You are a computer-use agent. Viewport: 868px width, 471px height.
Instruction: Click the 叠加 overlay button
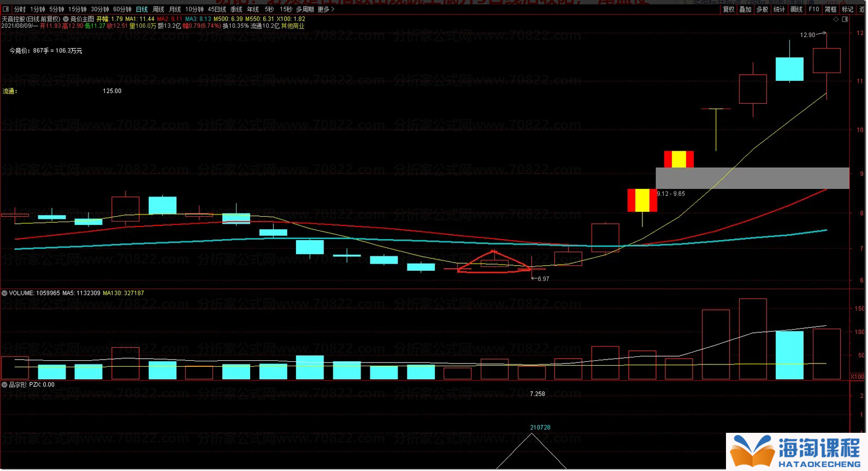[746, 9]
